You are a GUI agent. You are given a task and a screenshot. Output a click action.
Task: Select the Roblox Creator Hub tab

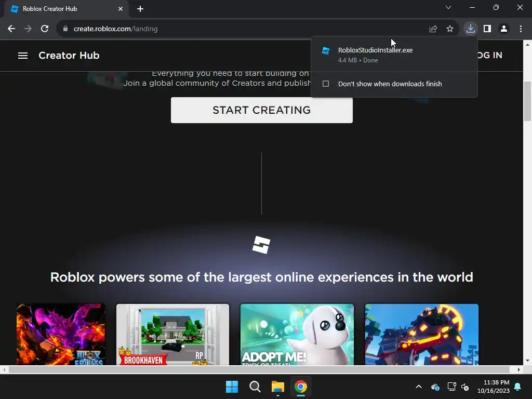pos(66,9)
